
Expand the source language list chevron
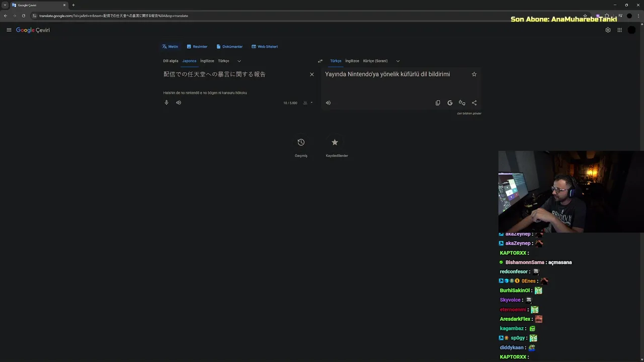pos(239,61)
